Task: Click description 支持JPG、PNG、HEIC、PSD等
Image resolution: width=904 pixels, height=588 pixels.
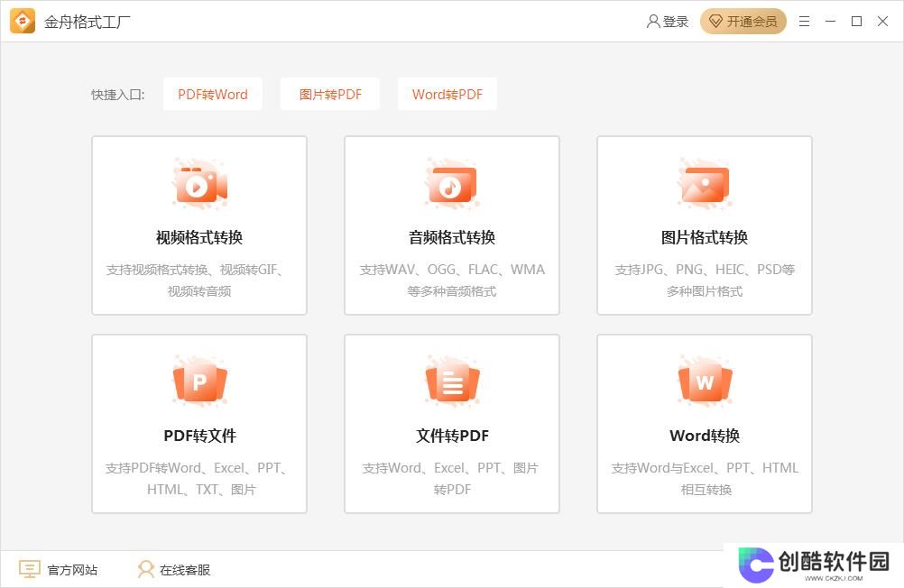Action: click(x=705, y=270)
